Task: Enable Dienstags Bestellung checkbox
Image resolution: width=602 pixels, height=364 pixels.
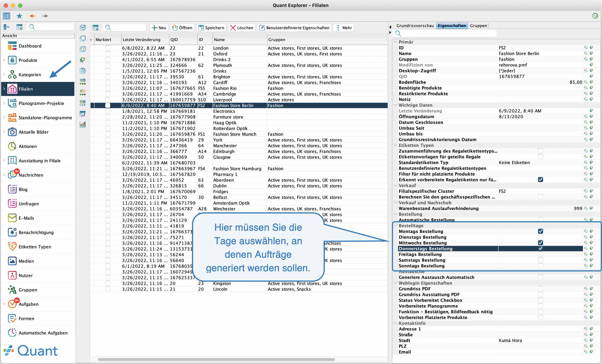Action: pos(540,237)
